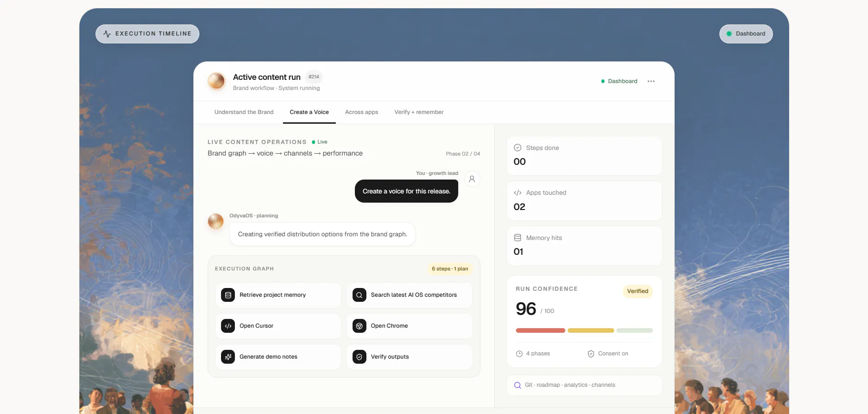Click the 'You · growth lead' label
The image size is (868, 414).
tap(437, 174)
